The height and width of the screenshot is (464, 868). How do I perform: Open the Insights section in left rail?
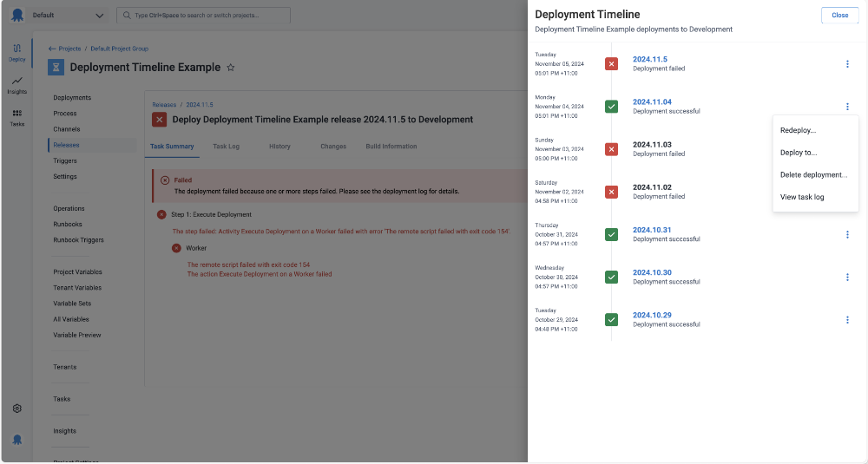16,85
